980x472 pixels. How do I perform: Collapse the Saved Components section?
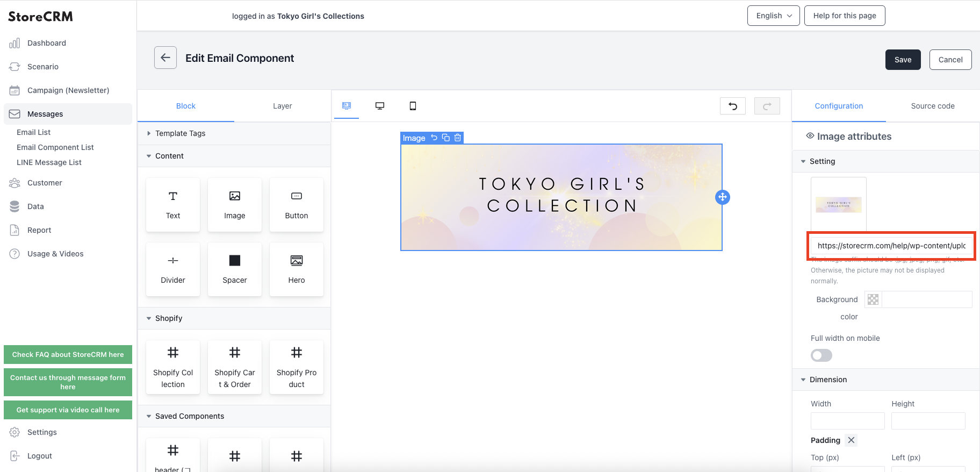pyautogui.click(x=234, y=416)
